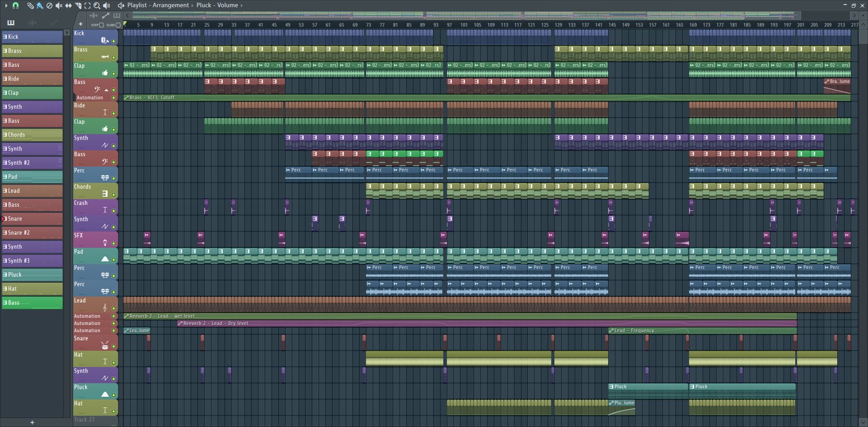Collapse the Bass track group arrow
The height and width of the screenshot is (427, 868).
coord(106,90)
